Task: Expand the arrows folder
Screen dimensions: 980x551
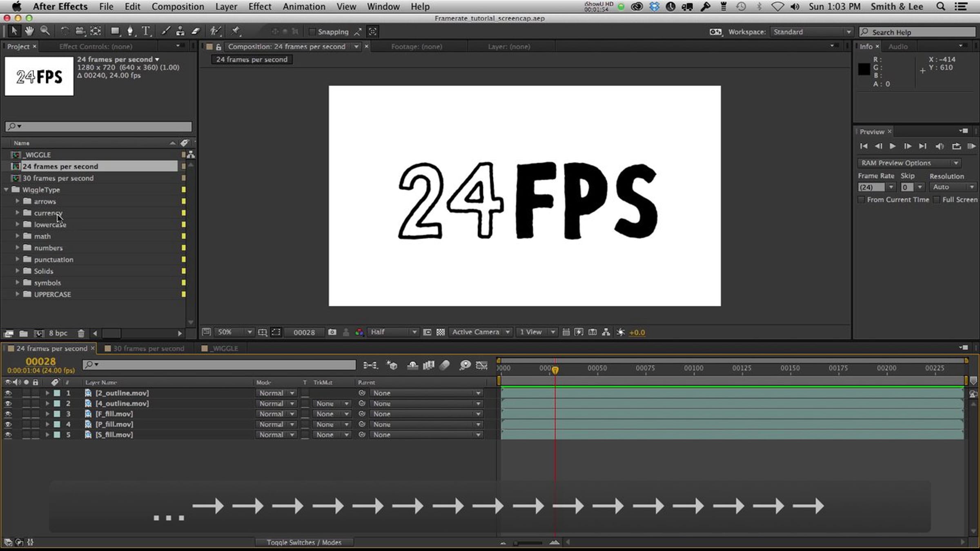Action: click(17, 201)
